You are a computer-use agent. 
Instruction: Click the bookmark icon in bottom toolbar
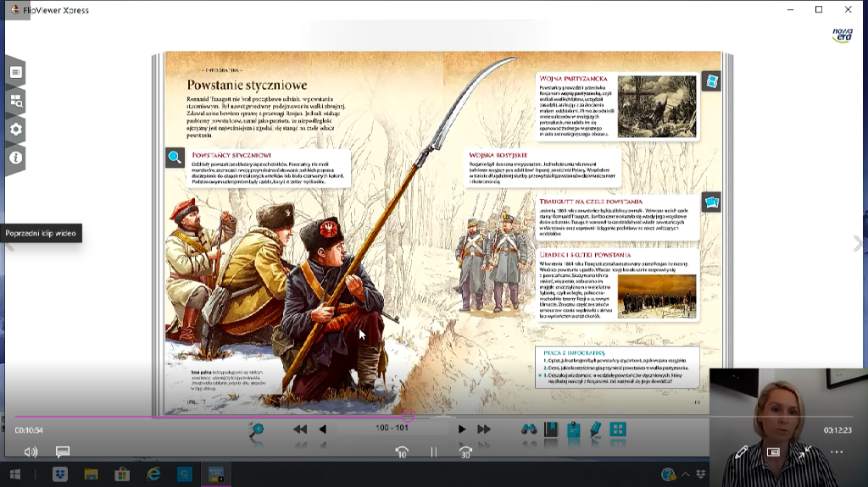tap(551, 429)
